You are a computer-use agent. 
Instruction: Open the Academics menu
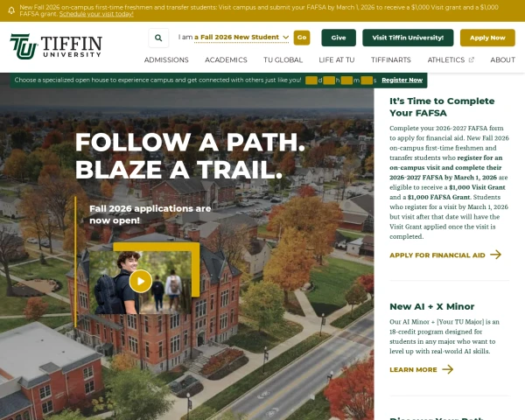point(226,60)
